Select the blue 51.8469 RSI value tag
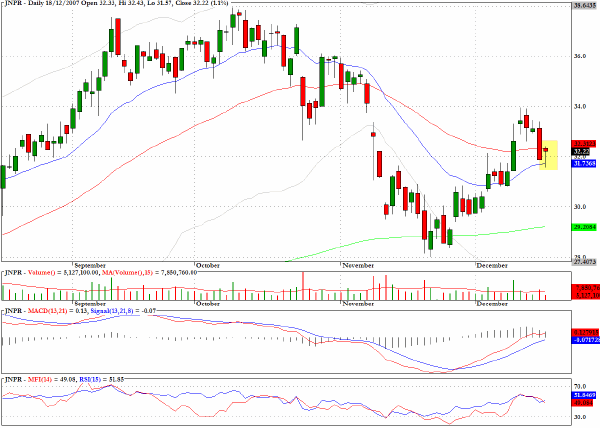The width and height of the screenshot is (600, 428). click(584, 395)
